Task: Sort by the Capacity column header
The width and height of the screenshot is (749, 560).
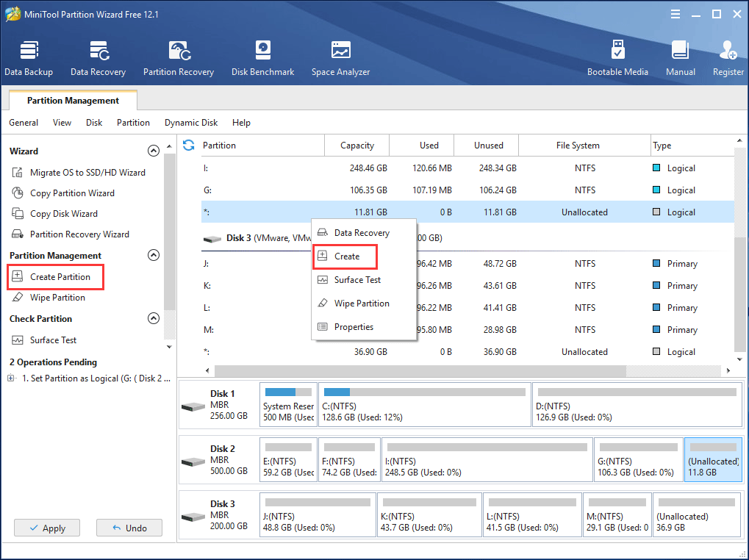Action: [356, 145]
